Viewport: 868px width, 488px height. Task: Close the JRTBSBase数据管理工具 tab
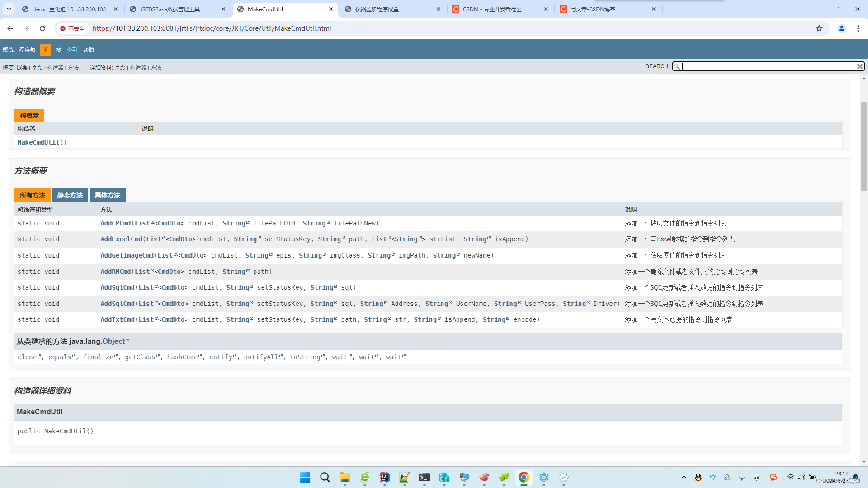(223, 9)
